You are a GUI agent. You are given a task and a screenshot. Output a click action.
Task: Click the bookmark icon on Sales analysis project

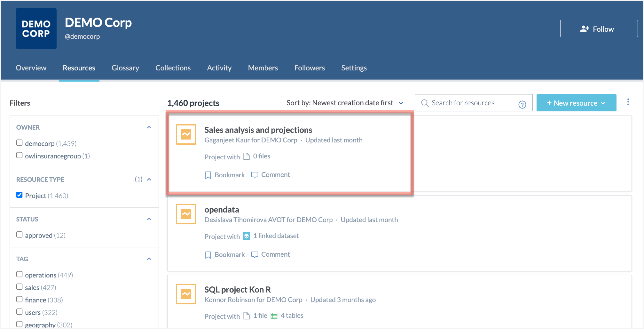[x=208, y=175]
